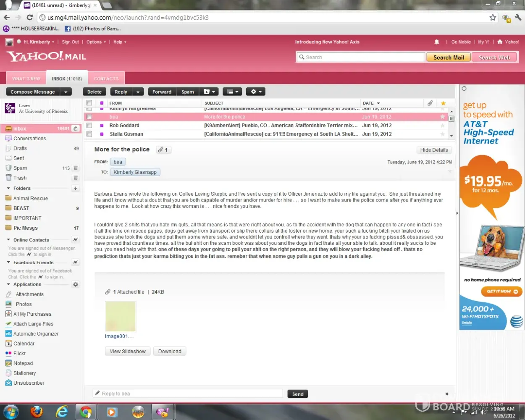Check the Stella Gusman message checkbox
Viewport: 525px width, 420px height.
89,134
